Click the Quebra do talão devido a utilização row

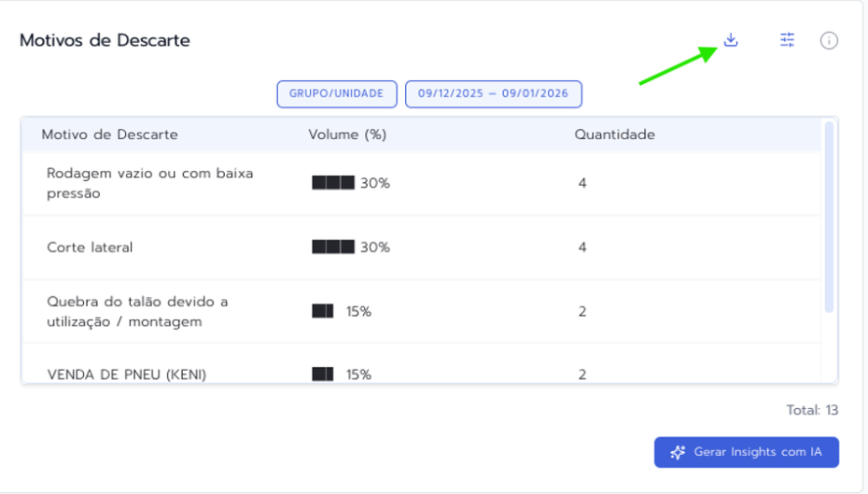click(137, 311)
